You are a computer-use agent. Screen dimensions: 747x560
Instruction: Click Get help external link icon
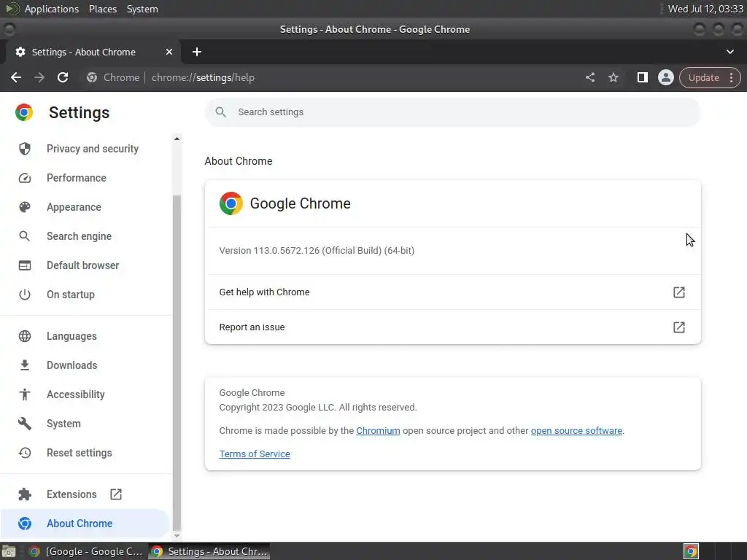coord(679,292)
